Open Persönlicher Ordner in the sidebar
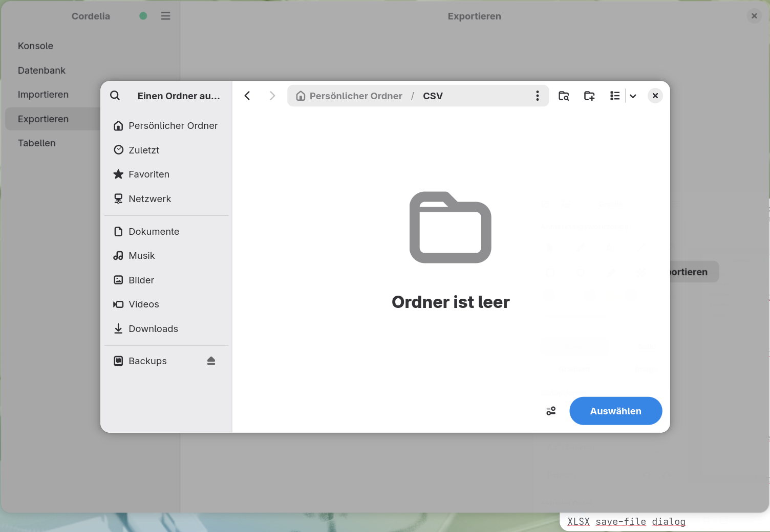 pos(166,126)
